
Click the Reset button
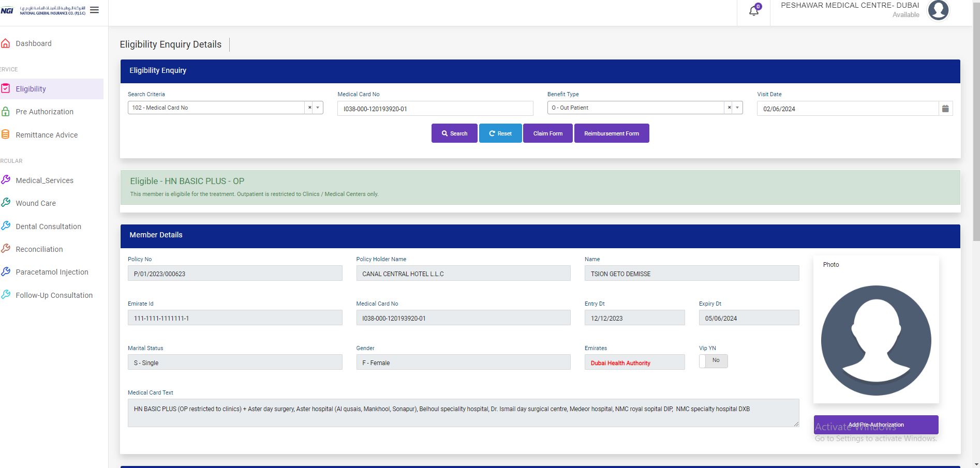(x=500, y=133)
